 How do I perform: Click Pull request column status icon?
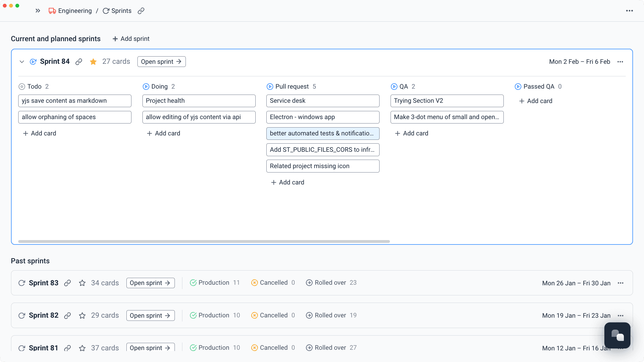[270, 86]
